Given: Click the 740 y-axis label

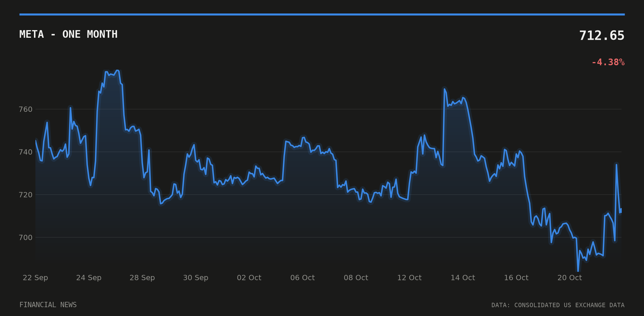Looking at the screenshot, I should pos(25,152).
